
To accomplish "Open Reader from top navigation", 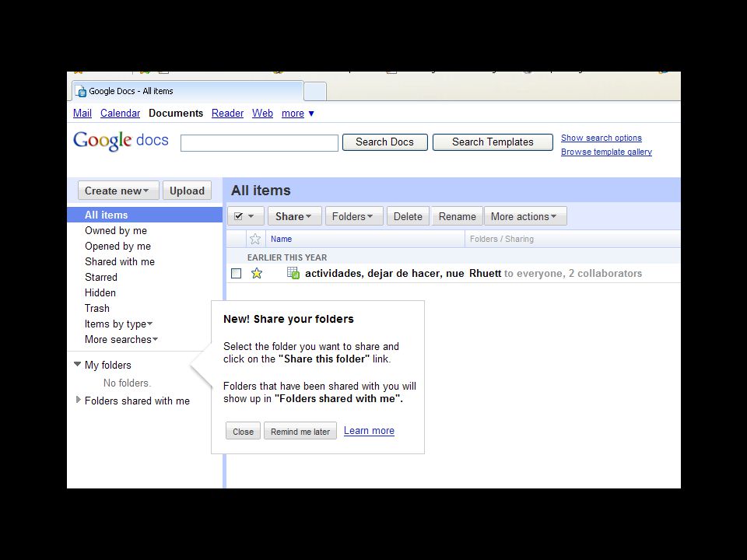I will point(227,114).
